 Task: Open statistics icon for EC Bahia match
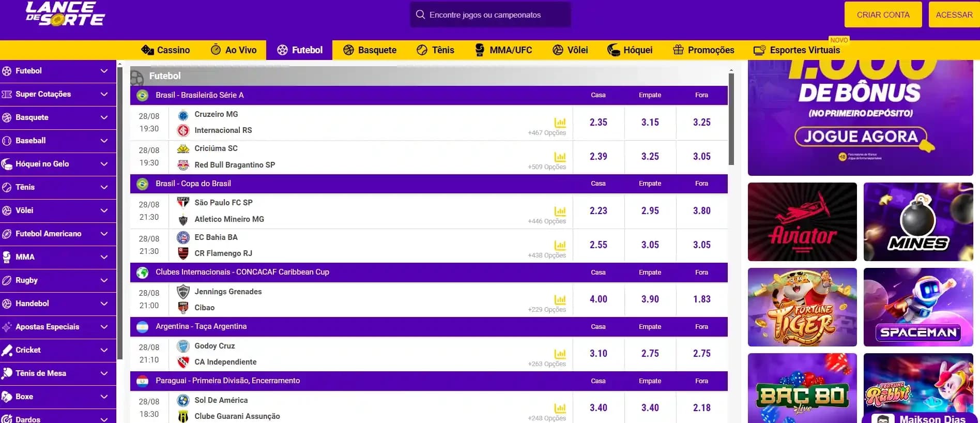560,245
